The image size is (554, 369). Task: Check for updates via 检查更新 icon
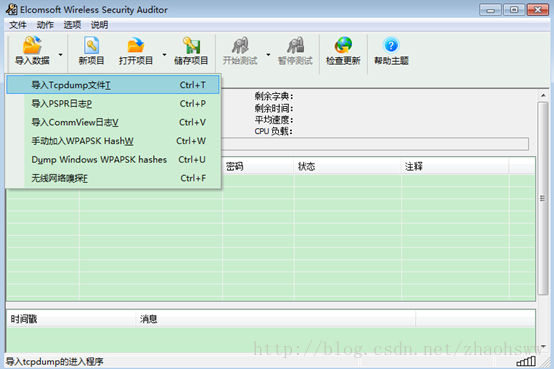(x=343, y=51)
